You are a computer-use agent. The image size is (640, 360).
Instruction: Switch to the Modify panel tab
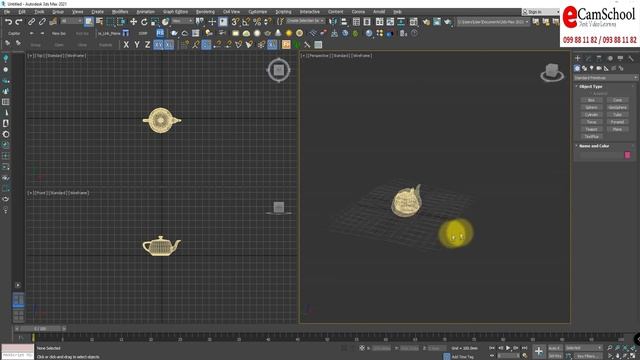(x=588, y=58)
